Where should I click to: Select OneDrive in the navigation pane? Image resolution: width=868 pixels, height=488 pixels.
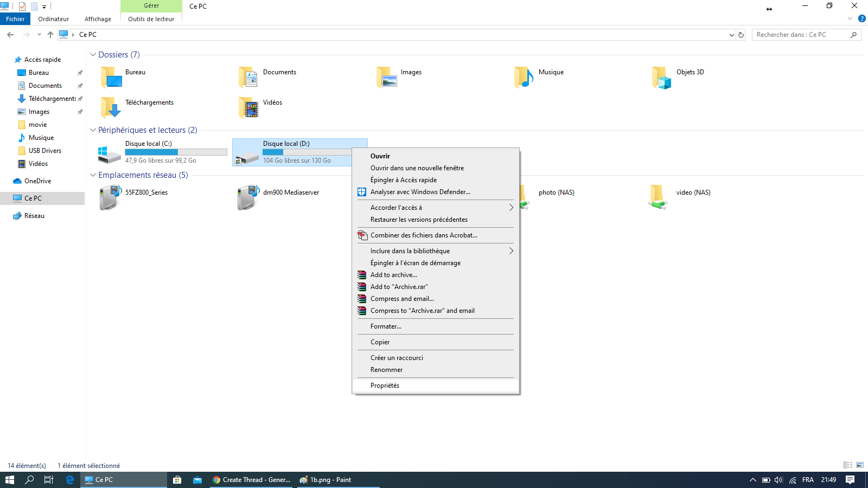[x=37, y=181]
